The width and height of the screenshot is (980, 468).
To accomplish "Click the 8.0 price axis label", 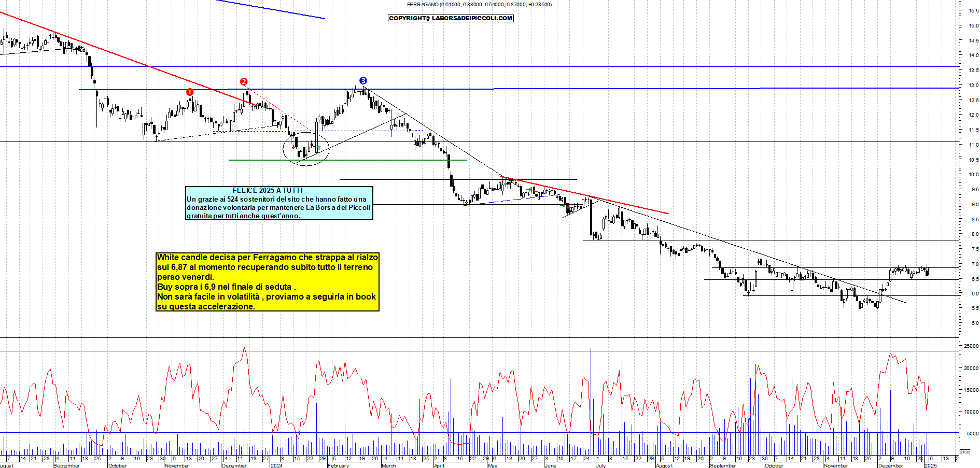I will click(x=975, y=234).
